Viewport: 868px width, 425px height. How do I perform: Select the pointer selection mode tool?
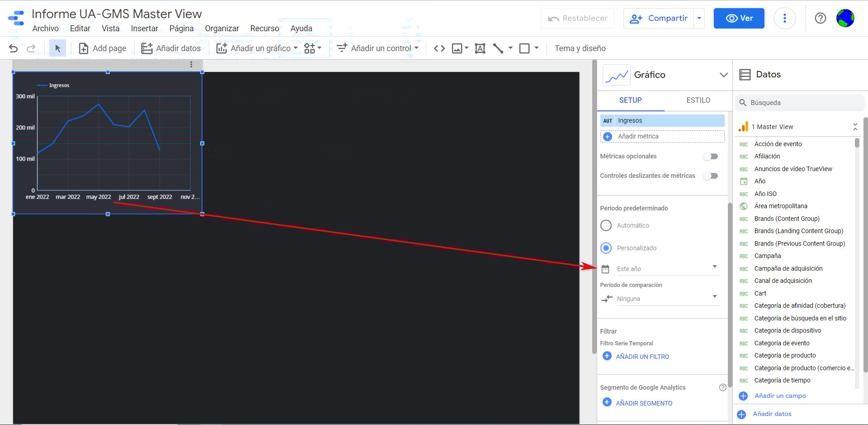pos(57,48)
